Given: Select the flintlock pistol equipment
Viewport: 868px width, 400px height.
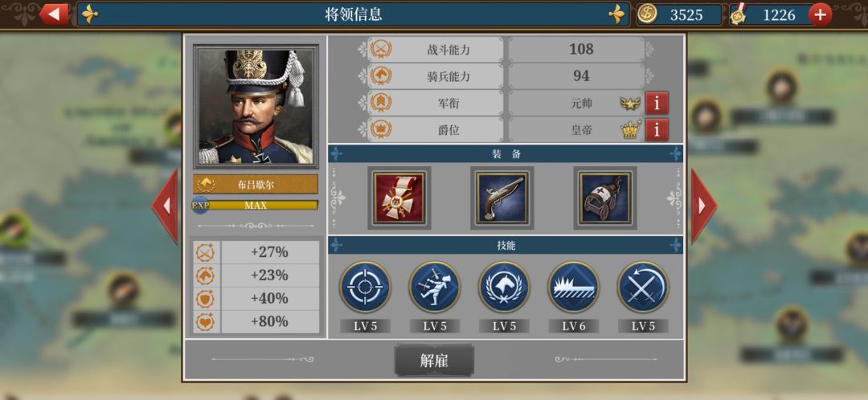Looking at the screenshot, I should tap(502, 198).
